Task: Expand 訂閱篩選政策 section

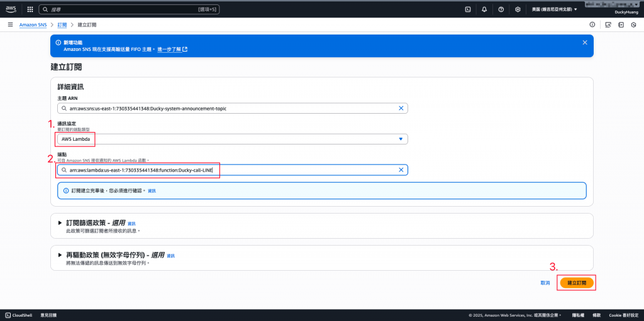Action: coord(61,223)
